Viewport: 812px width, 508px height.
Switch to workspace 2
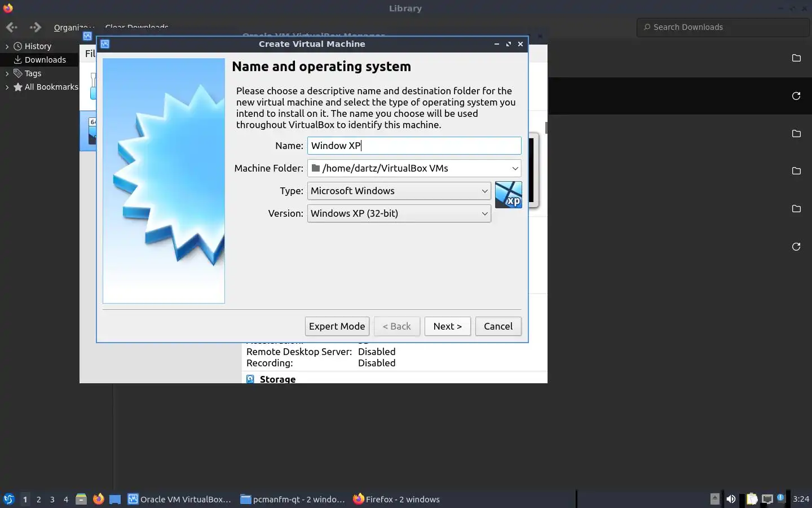point(38,499)
